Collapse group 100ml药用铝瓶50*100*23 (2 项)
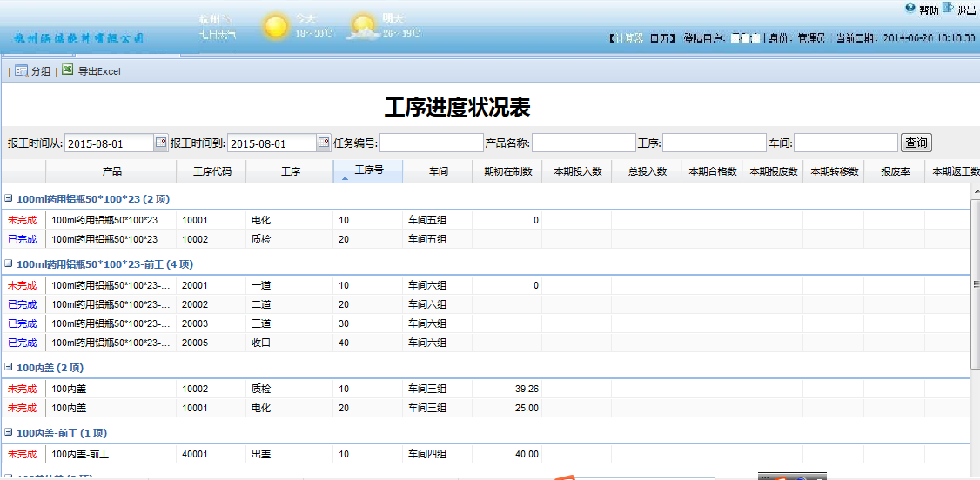Screen dimensions: 980x480 click(9, 199)
